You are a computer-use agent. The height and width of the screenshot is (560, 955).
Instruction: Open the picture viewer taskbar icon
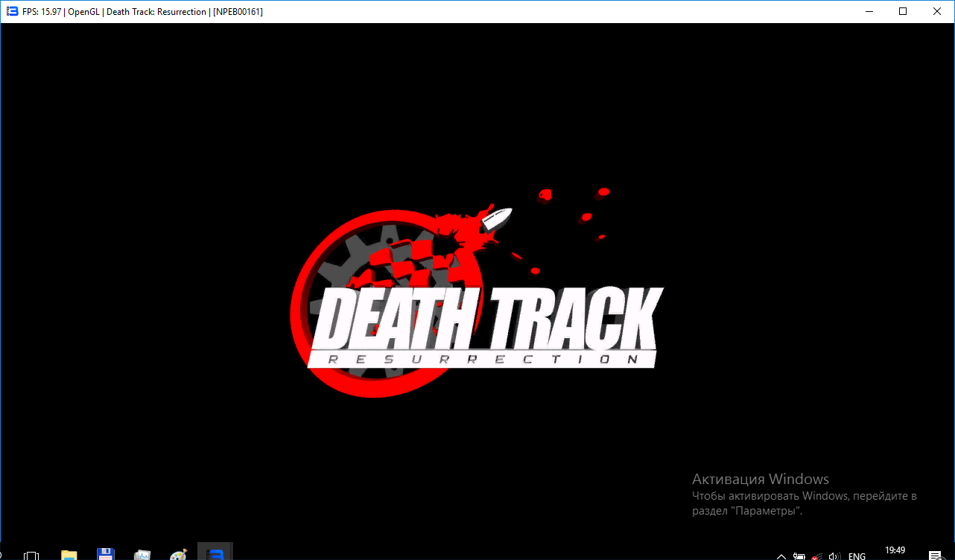coord(142,555)
